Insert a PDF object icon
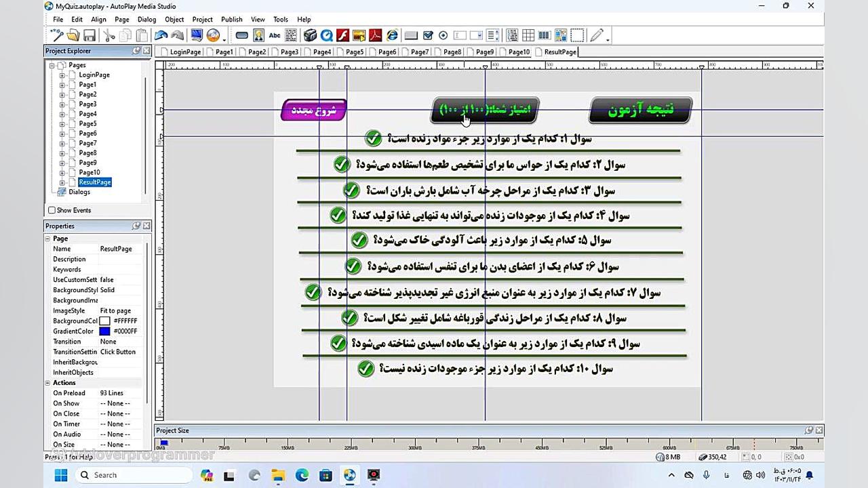This screenshot has height=488, width=868. (376, 35)
